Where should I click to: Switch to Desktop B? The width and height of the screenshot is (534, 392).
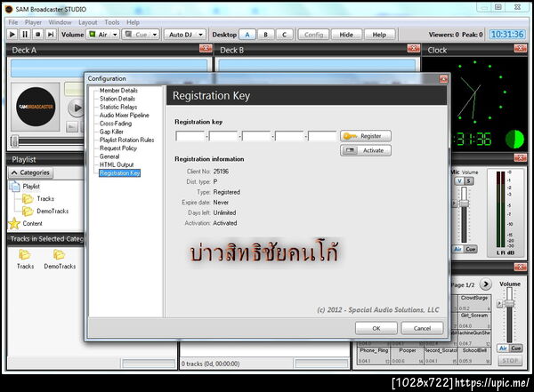pyautogui.click(x=265, y=35)
